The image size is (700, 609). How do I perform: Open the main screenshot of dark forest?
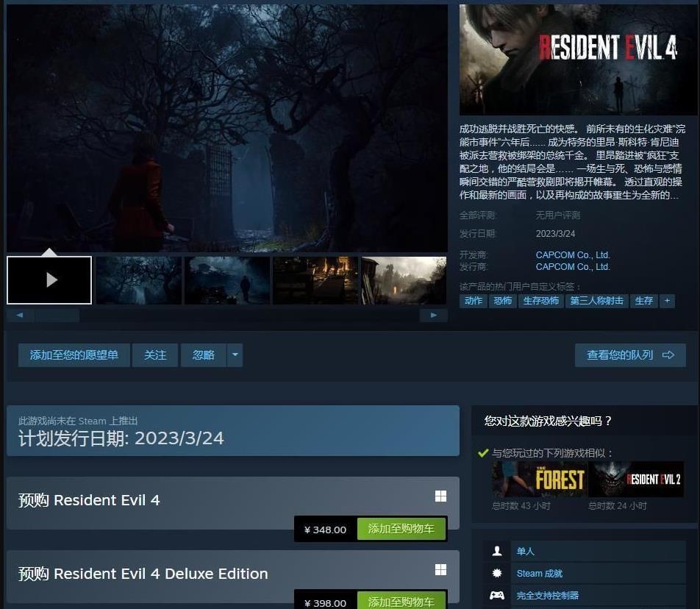(226, 128)
